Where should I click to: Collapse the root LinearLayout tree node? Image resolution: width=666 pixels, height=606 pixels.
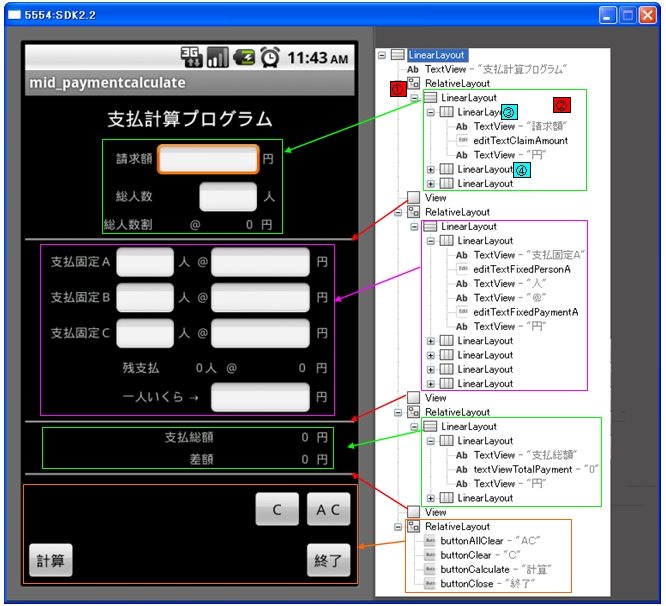383,55
